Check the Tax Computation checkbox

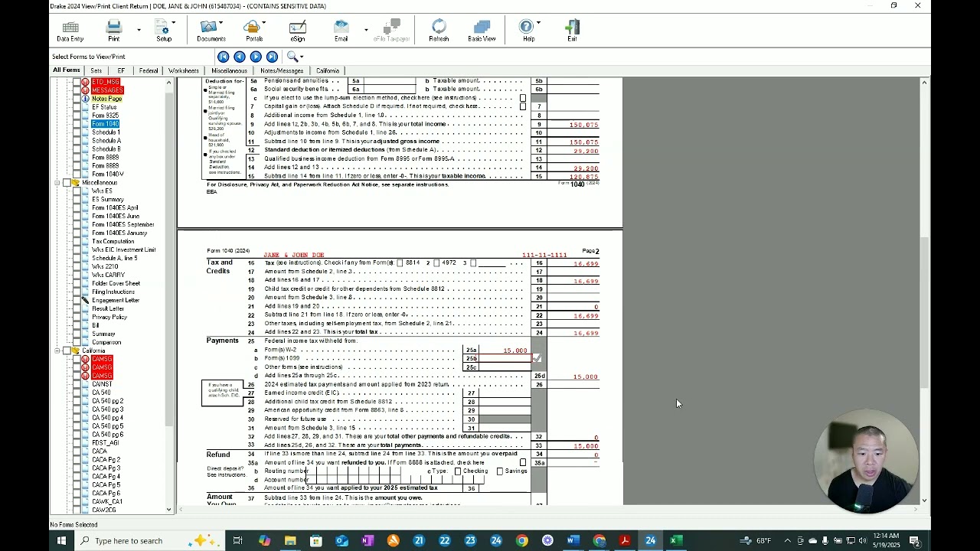pyautogui.click(x=76, y=241)
